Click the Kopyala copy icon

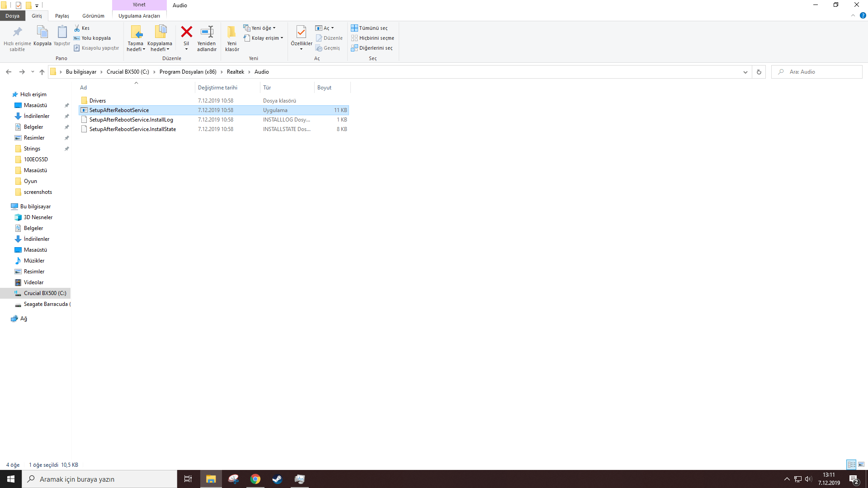coord(42,32)
